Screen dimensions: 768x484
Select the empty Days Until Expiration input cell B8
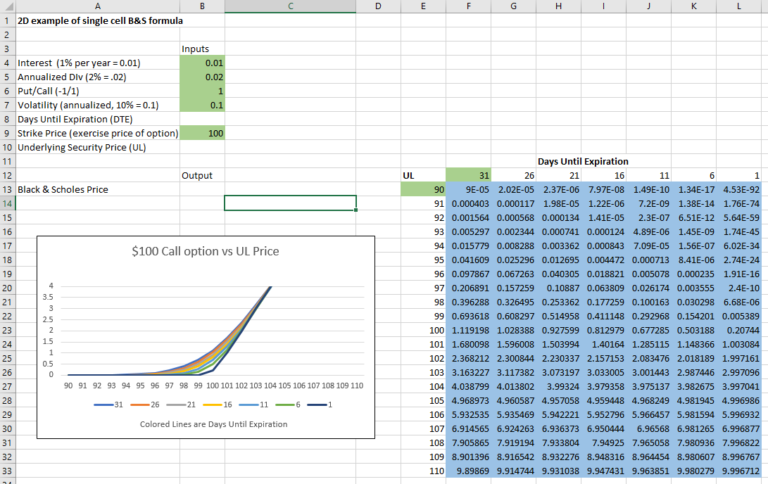[x=202, y=119]
